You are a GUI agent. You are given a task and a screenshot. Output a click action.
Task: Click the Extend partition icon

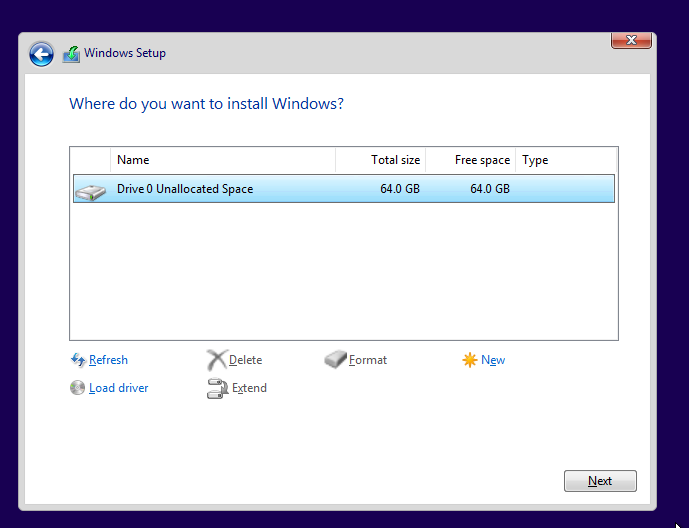(218, 388)
